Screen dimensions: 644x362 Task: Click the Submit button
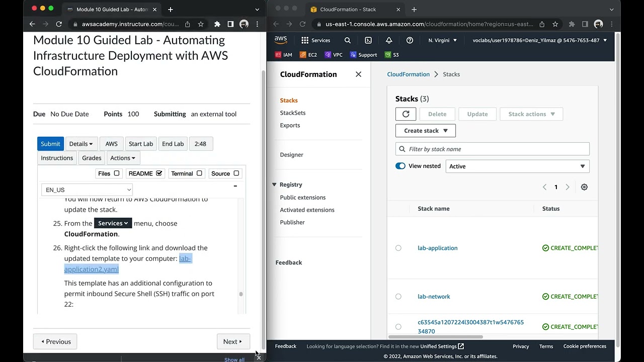tap(50, 144)
